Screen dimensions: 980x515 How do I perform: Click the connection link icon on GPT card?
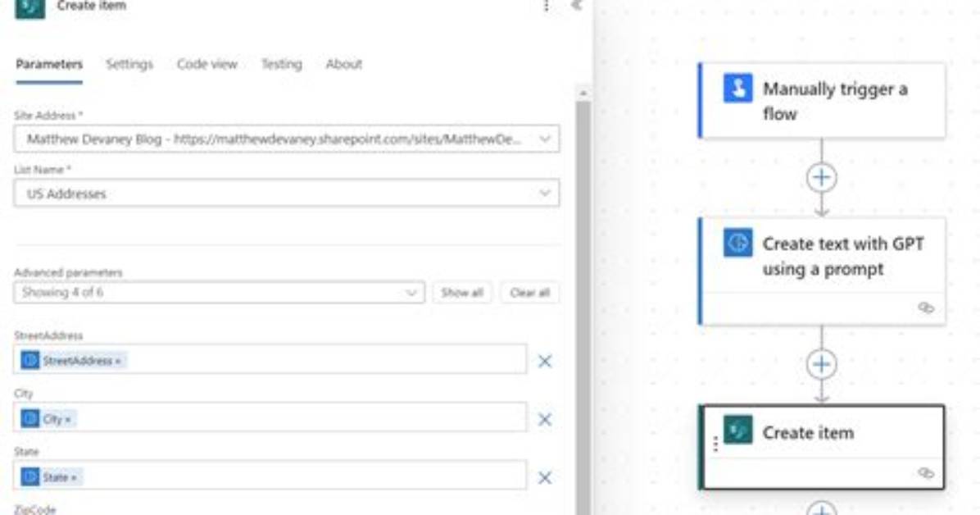926,308
